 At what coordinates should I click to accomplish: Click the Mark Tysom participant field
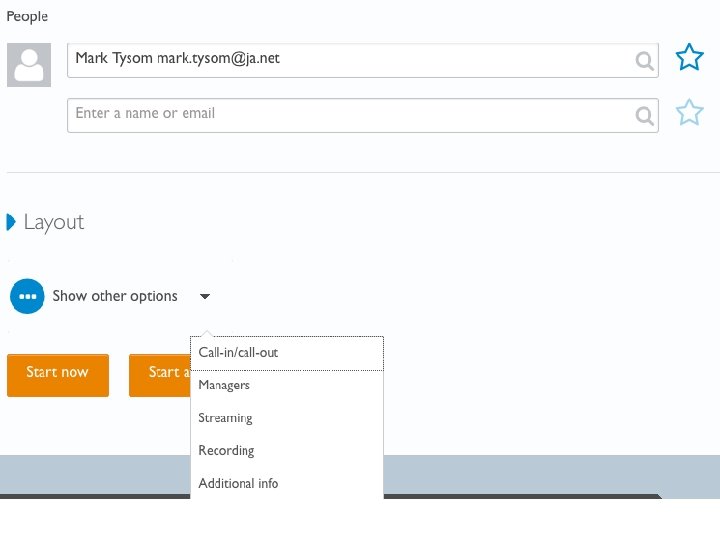pyautogui.click(x=350, y=60)
